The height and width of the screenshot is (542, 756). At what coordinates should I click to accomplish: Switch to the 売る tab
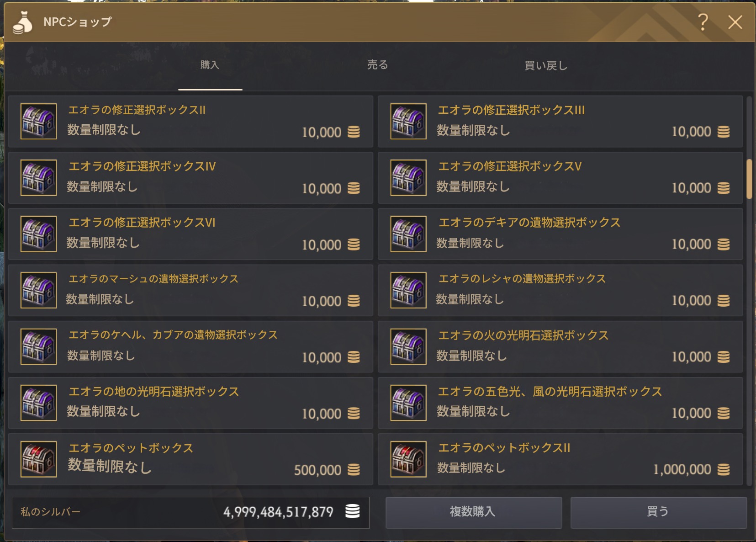point(378,65)
